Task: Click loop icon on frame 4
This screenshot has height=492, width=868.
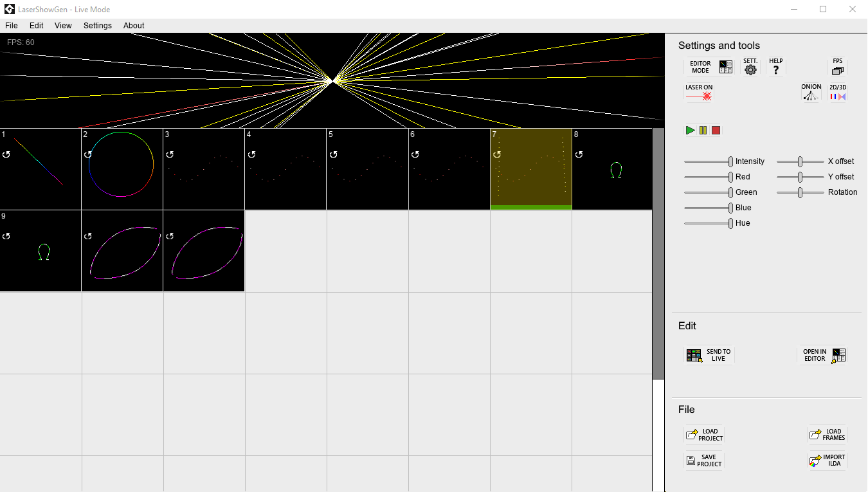Action: tap(251, 154)
